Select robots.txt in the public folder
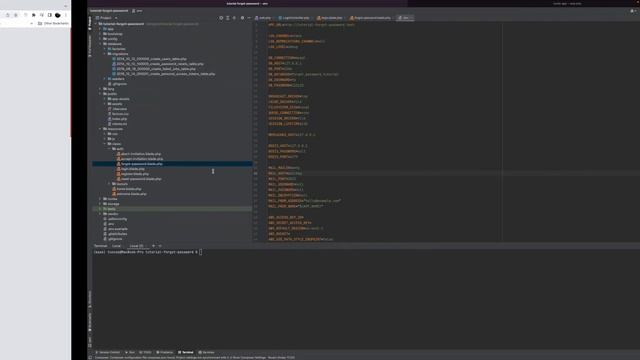This screenshot has height=360, width=640. point(118,124)
